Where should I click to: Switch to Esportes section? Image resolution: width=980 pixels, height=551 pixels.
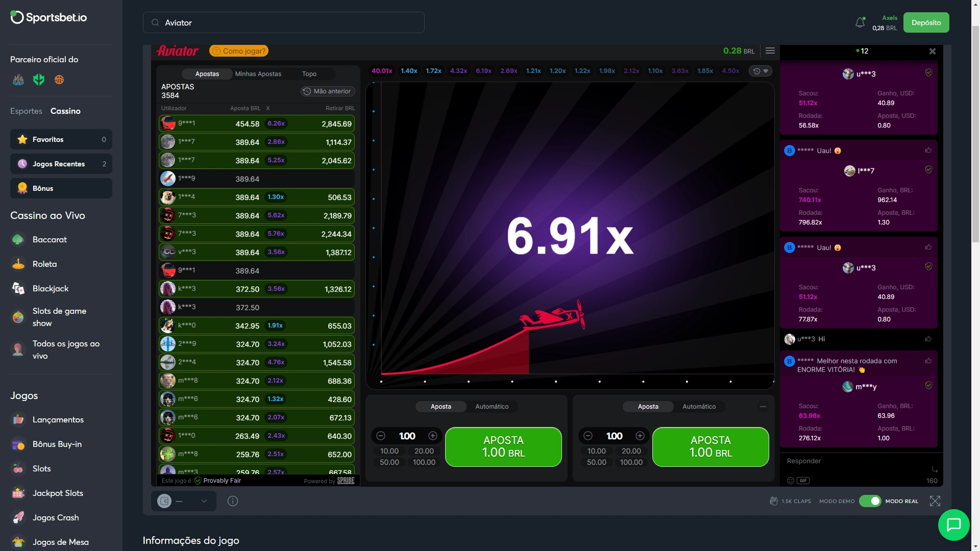26,111
